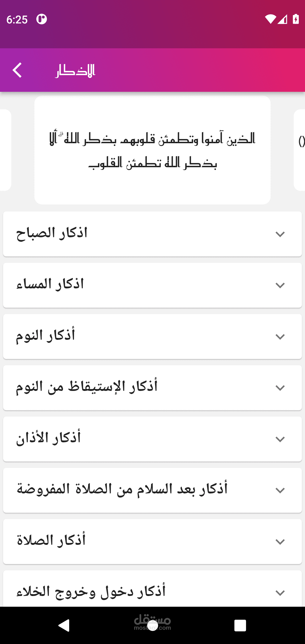Open أذكار دخول وخروج الخلاء item

[152, 590]
